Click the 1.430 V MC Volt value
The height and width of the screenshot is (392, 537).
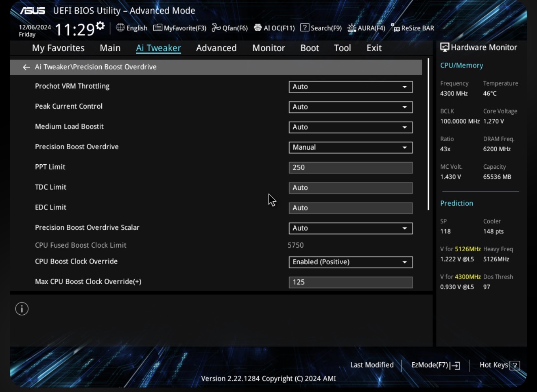point(451,177)
